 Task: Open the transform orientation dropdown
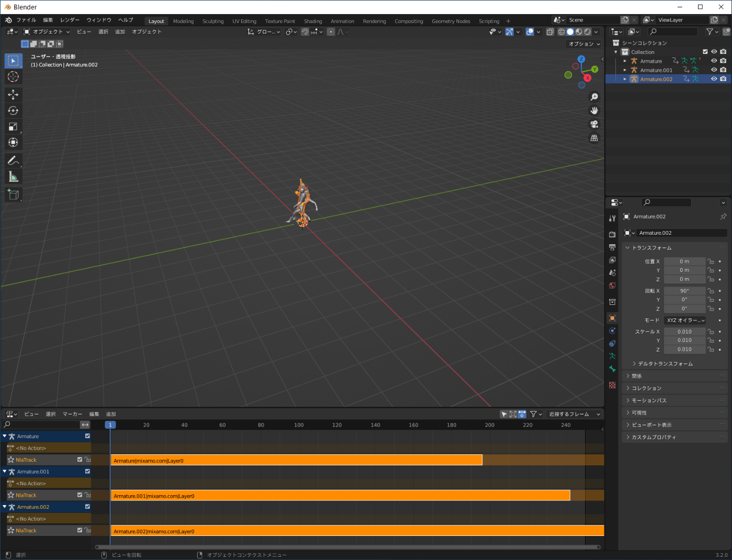pos(264,32)
